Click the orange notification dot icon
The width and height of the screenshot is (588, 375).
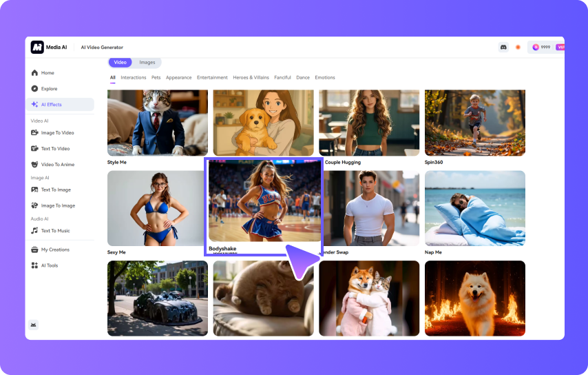tap(518, 47)
